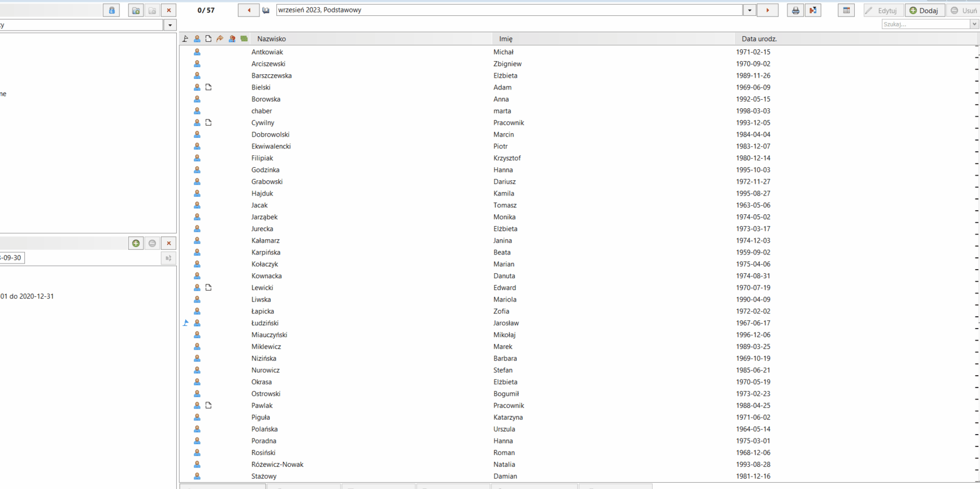Click the export icon beside the printer
This screenshot has height=489, width=980.
pyautogui.click(x=813, y=10)
